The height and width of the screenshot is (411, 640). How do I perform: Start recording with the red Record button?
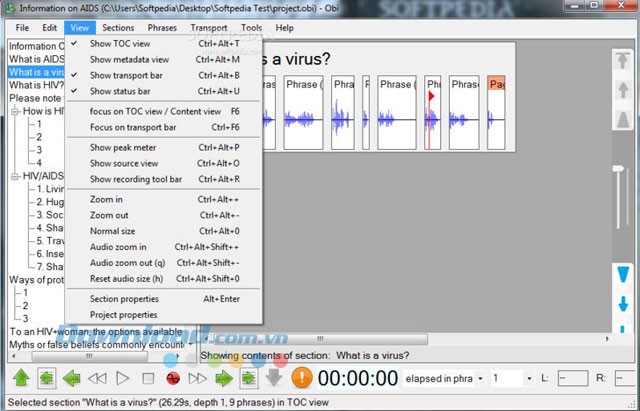coord(172,378)
